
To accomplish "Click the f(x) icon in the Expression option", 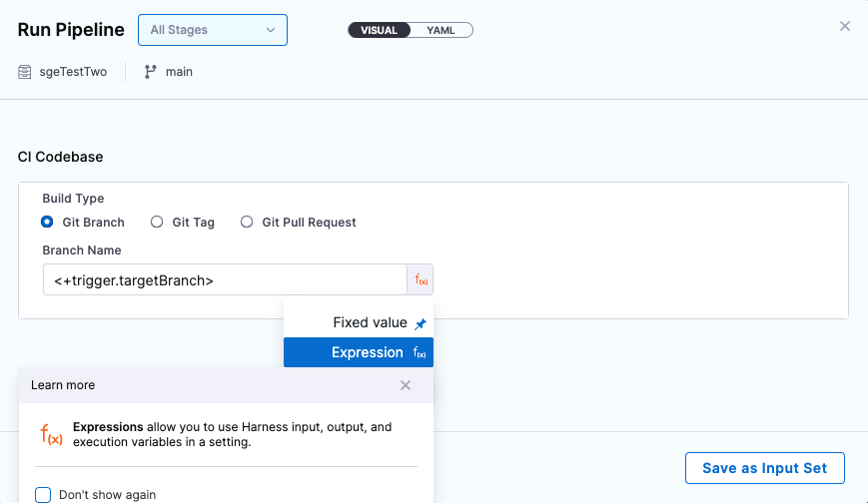I will pos(421,353).
